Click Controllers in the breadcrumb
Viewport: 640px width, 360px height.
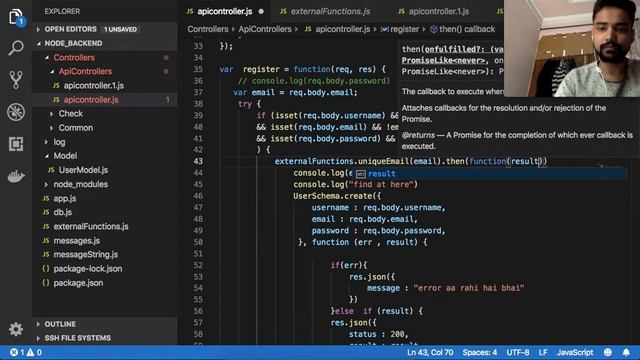click(x=208, y=29)
